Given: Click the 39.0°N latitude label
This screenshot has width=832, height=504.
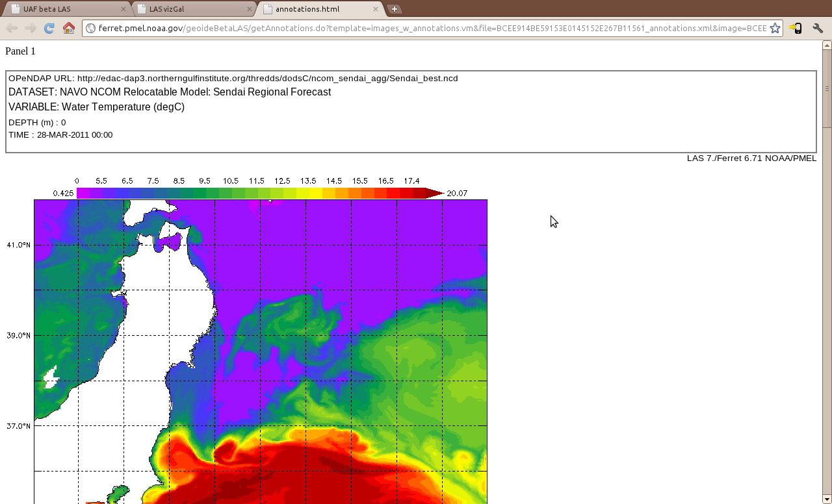Looking at the screenshot, I should (19, 336).
